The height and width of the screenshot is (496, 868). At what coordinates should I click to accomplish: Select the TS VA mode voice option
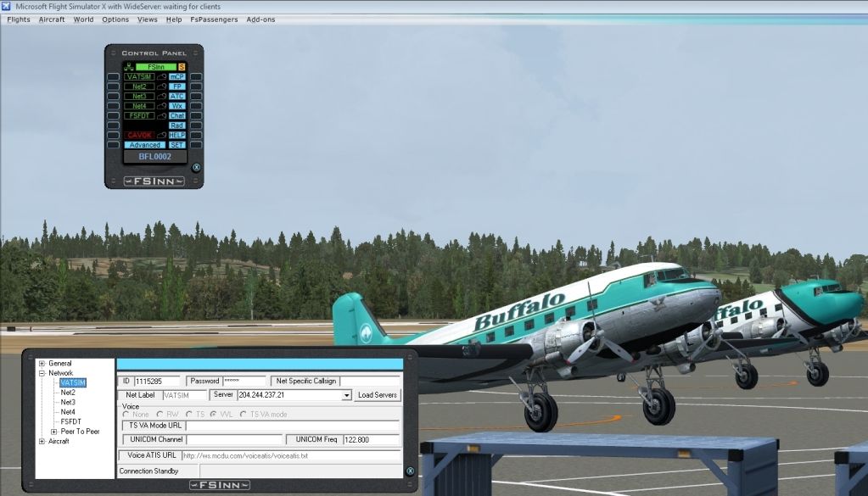coord(243,414)
